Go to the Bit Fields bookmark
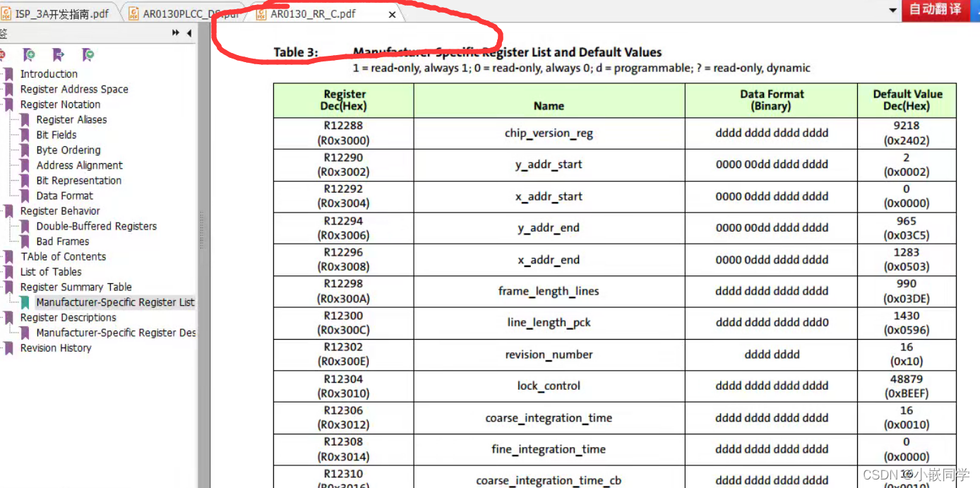 pos(56,135)
